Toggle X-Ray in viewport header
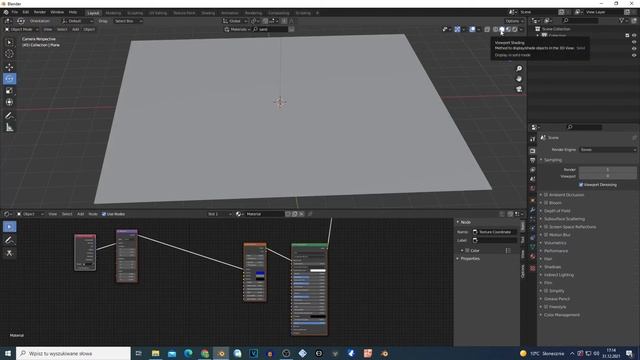640x360 pixels. point(487,29)
